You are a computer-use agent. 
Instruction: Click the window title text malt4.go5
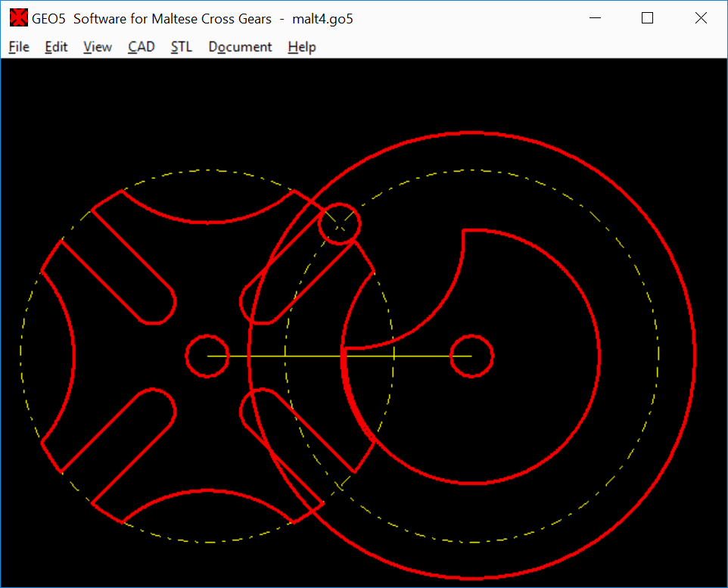pyautogui.click(x=322, y=19)
